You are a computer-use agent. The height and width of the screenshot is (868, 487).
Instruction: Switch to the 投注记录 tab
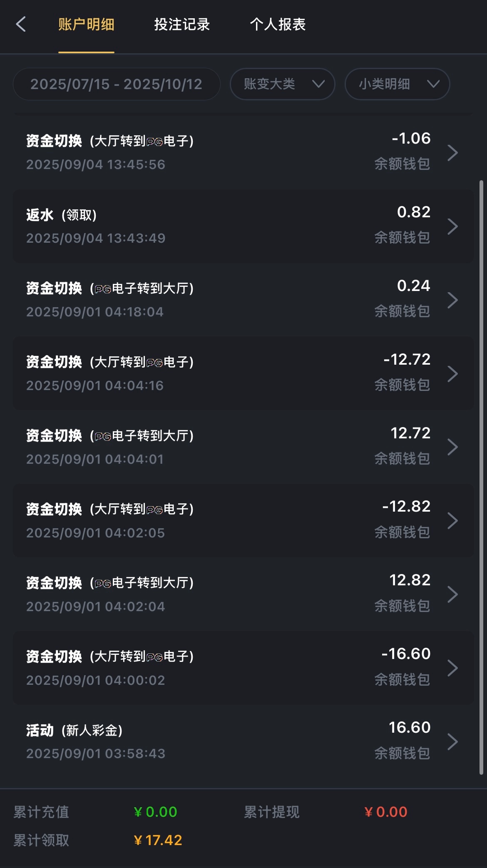click(182, 25)
